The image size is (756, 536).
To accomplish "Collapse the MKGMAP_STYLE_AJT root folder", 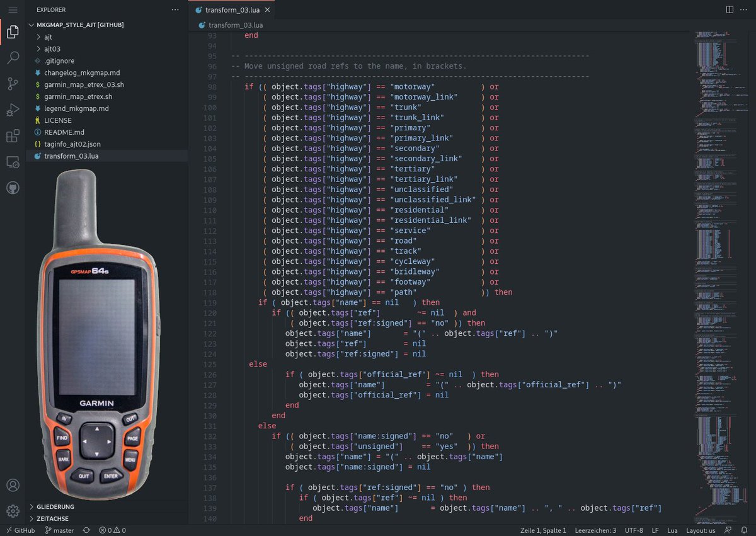I will 107,25.
